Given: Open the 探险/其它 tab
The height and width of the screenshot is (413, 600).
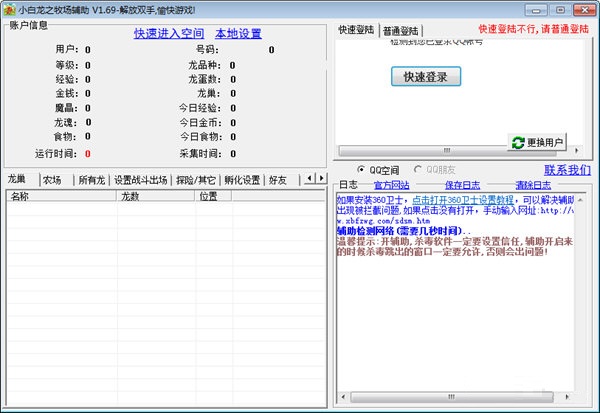Looking at the screenshot, I should pos(196,180).
